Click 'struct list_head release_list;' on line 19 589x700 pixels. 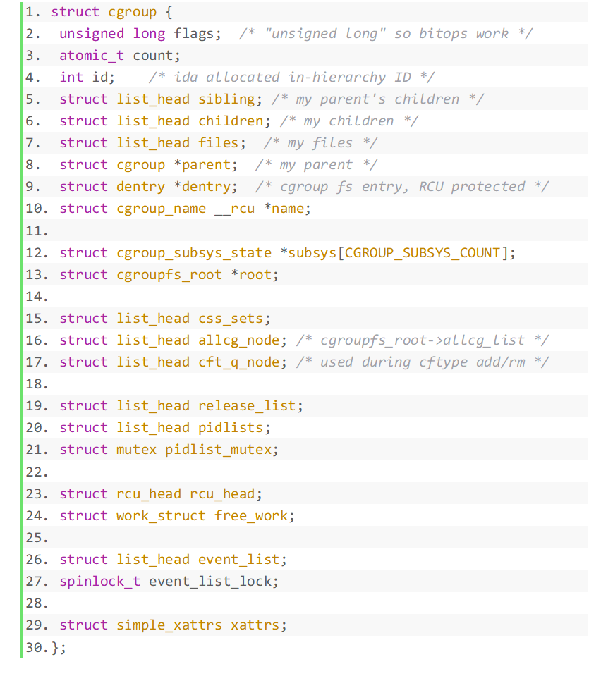[x=181, y=406]
